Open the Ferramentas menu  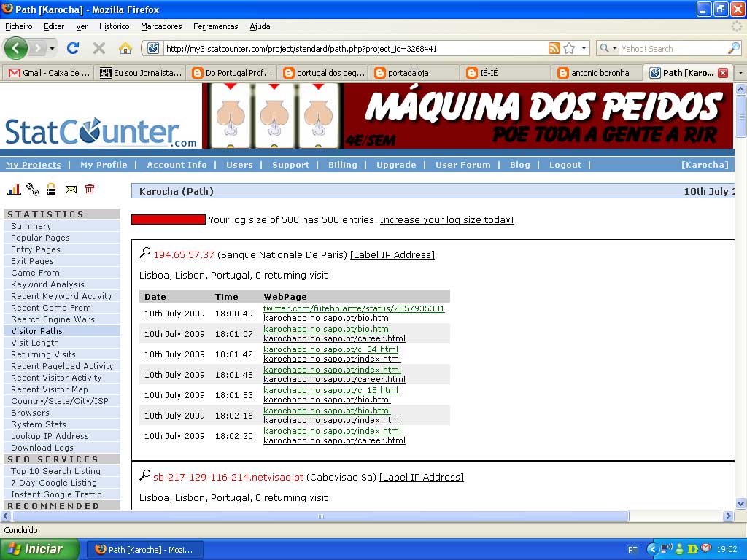[215, 26]
